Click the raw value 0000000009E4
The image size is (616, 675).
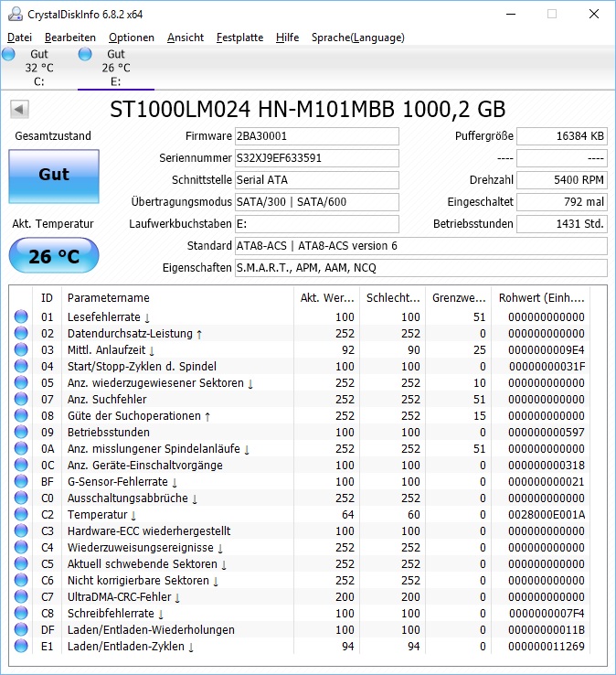[547, 349]
